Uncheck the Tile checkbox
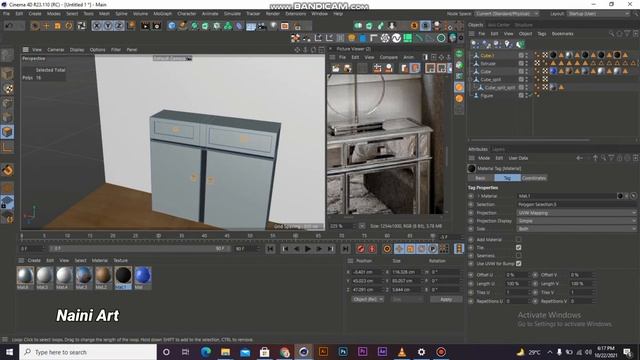Screen dimensions: 640x360 518,248
